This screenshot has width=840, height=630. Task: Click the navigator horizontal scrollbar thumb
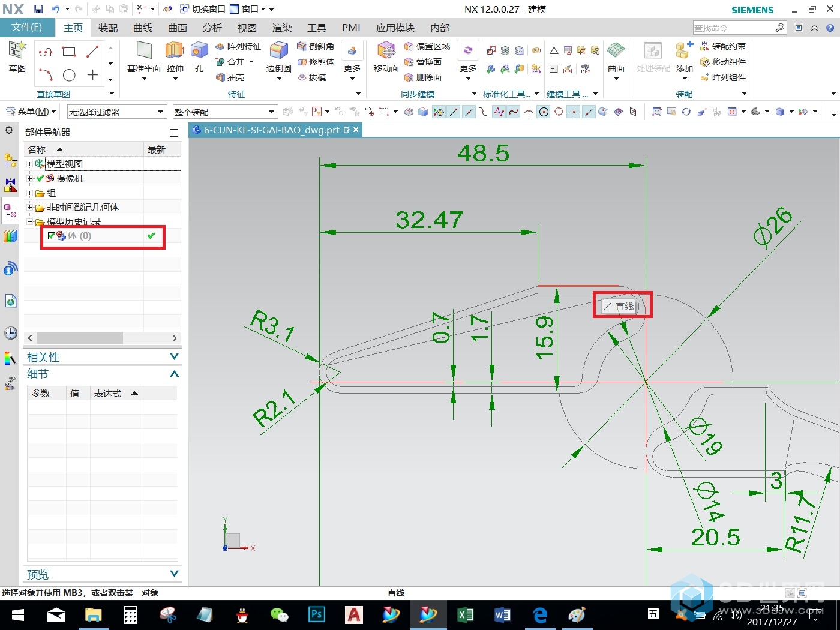coord(80,338)
